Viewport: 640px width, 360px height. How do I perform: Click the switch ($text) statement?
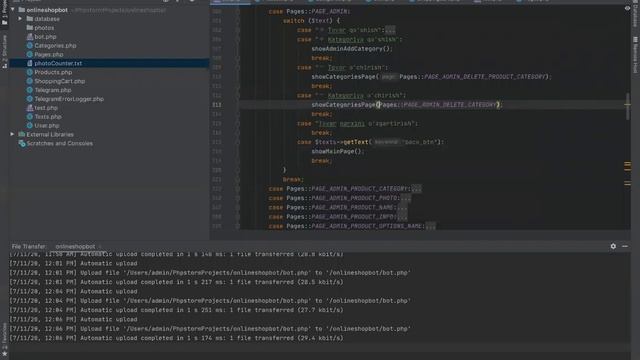[x=311, y=20]
